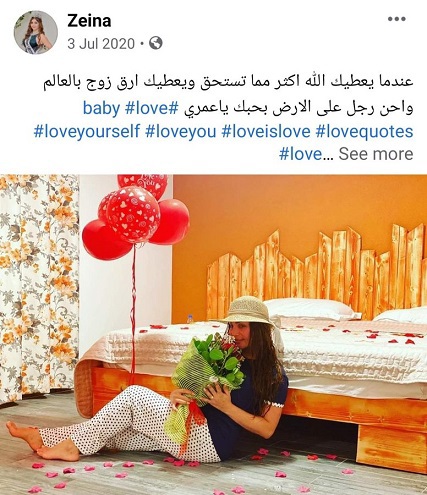The height and width of the screenshot is (495, 427).
Task: Open the #loveyou hashtag
Action: (x=181, y=131)
